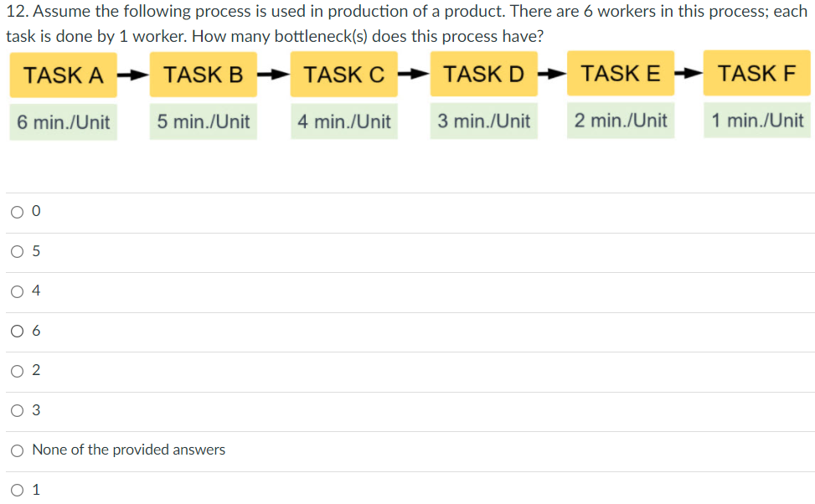Select the radio button for answer 1
Image resolution: width=815 pixels, height=504 pixels.
[x=17, y=489]
